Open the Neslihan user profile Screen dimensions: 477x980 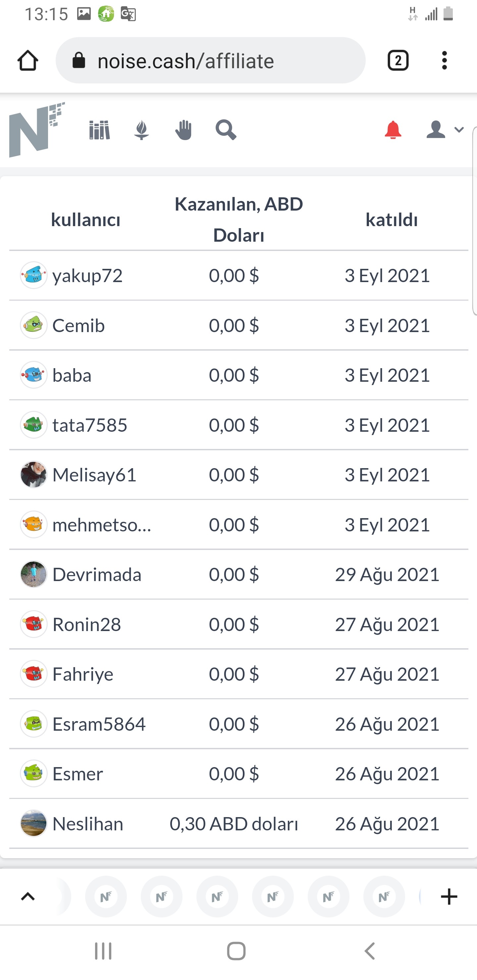point(88,824)
